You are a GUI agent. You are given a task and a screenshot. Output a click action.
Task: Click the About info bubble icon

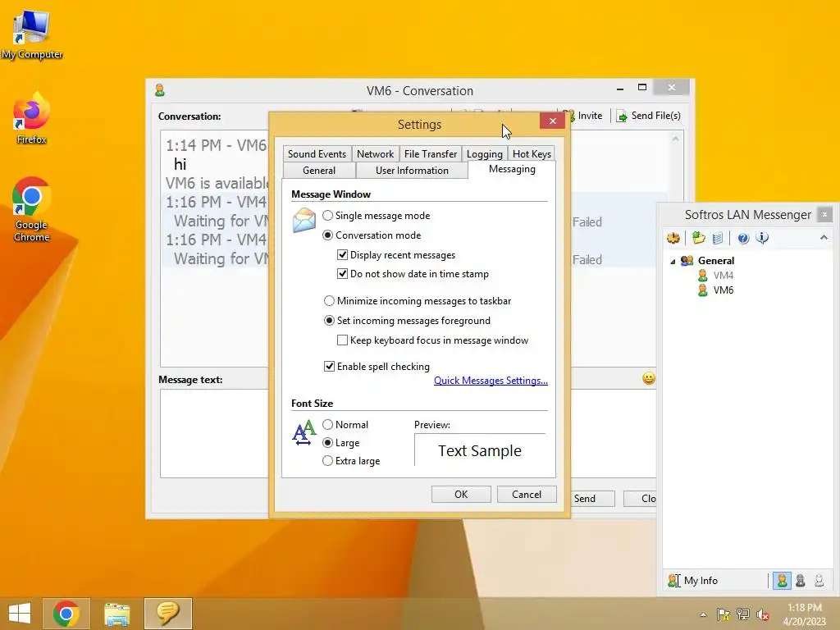point(762,238)
